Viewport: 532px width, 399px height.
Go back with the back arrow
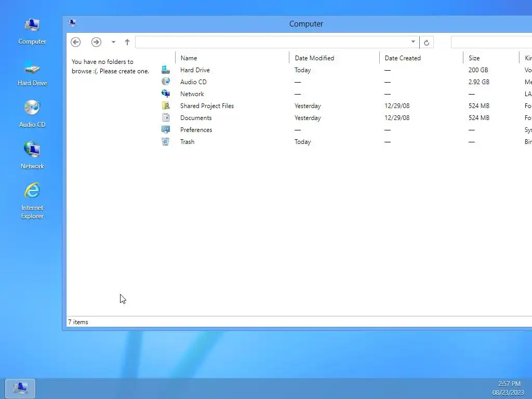[76, 42]
